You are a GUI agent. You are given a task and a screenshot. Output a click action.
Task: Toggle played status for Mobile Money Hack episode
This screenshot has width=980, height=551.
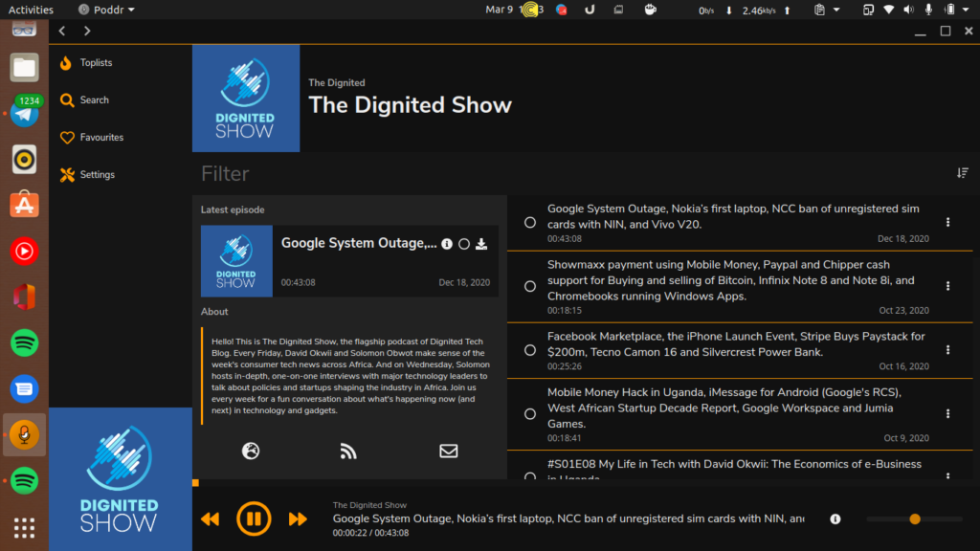pyautogui.click(x=530, y=413)
